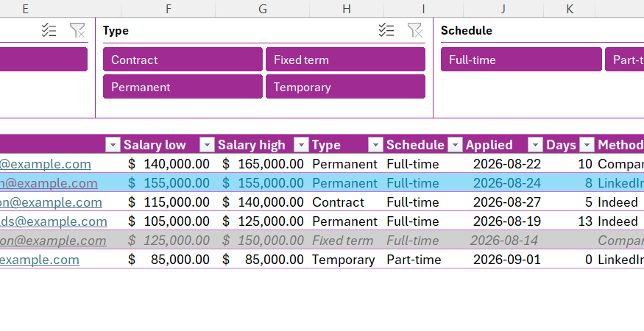Viewport: 644px width, 331px height.
Task: Click the Type slicer title
Action: coord(116,31)
